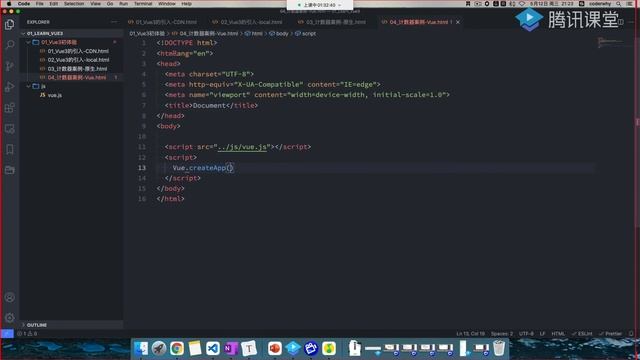Viewport: 640px width, 360px height.
Task: Open the Terminal menu
Action: tap(143, 4)
